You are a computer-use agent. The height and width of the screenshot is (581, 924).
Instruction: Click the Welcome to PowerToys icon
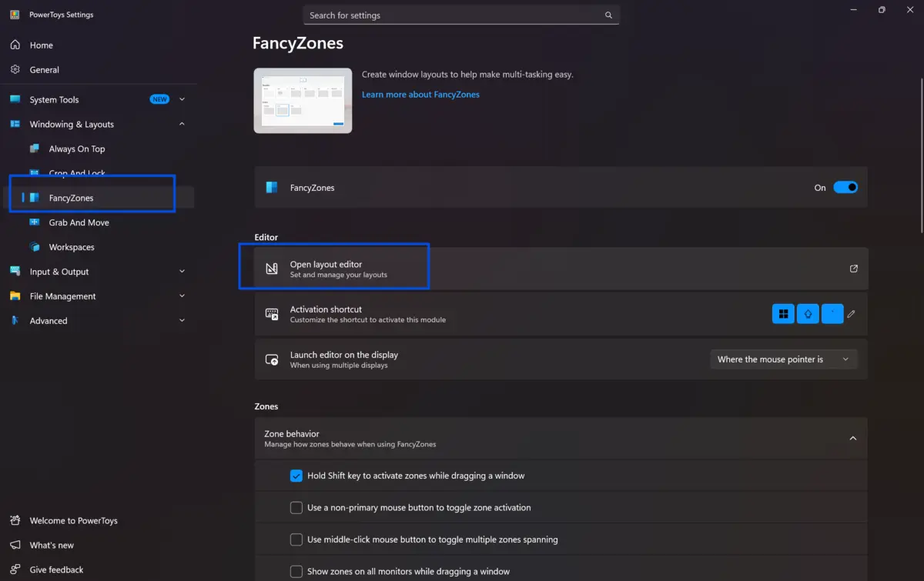click(x=15, y=521)
